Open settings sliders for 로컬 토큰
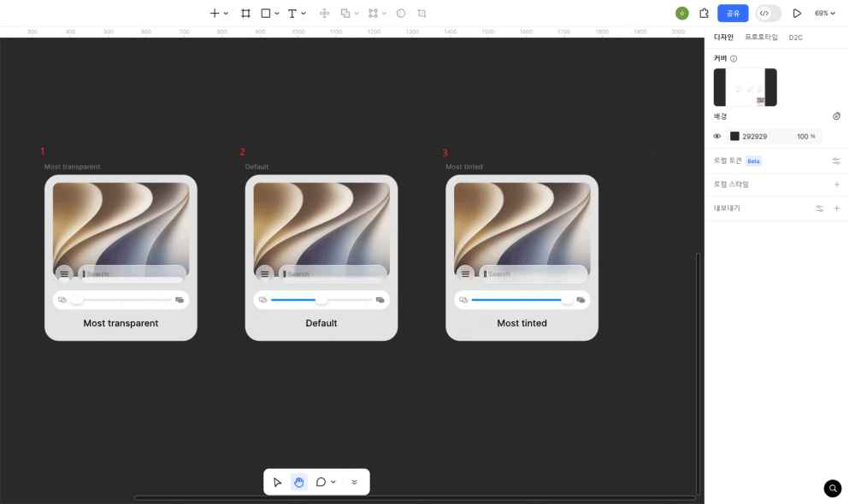Image resolution: width=849 pixels, height=504 pixels. point(836,161)
